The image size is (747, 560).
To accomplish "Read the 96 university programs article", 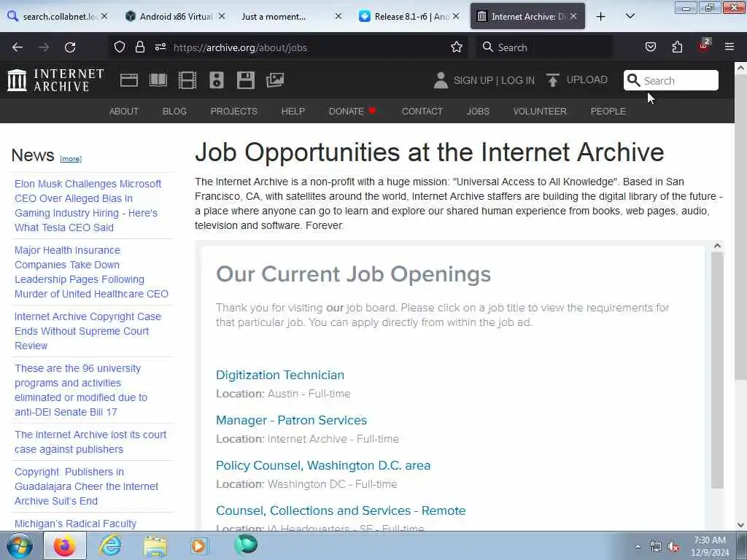I will coord(81,390).
